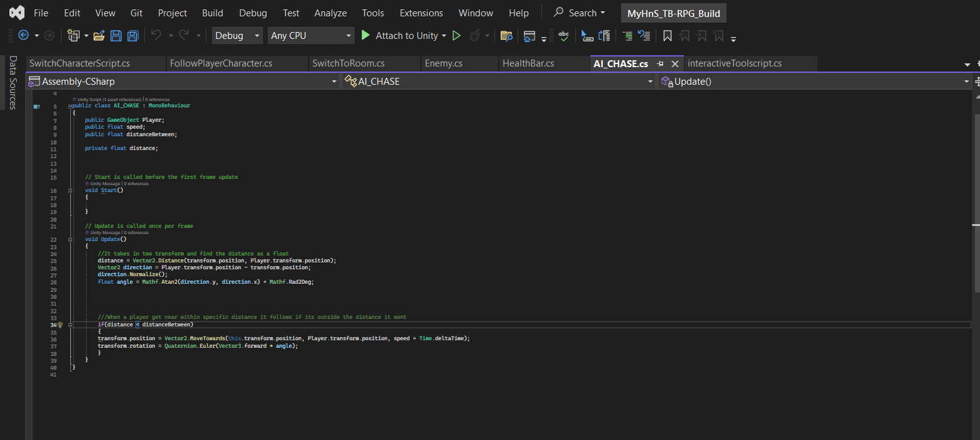
Task: Toggle a bookmark with the Bookmark icon
Action: [x=668, y=36]
